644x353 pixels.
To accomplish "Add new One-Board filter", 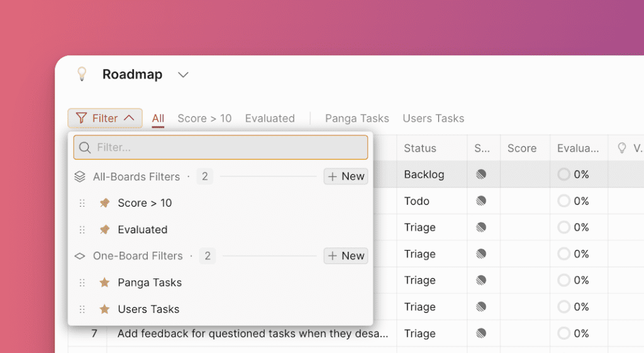I will pyautogui.click(x=346, y=256).
